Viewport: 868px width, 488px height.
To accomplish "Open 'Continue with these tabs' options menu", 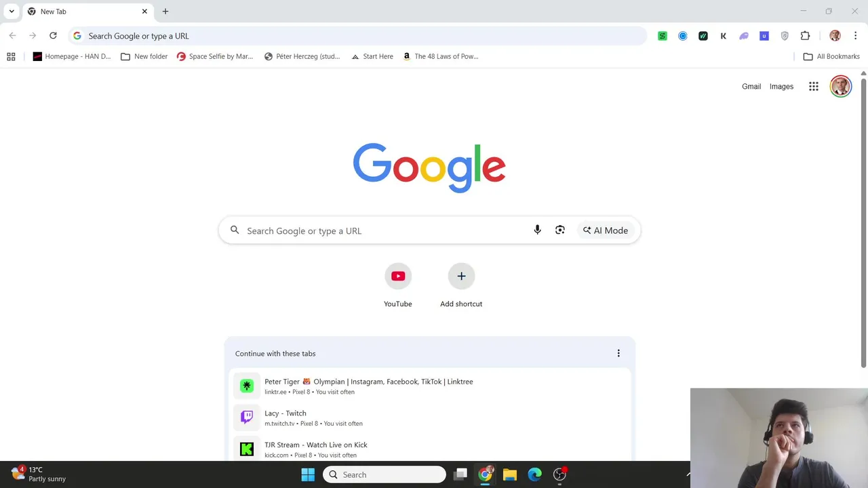I will click(618, 353).
